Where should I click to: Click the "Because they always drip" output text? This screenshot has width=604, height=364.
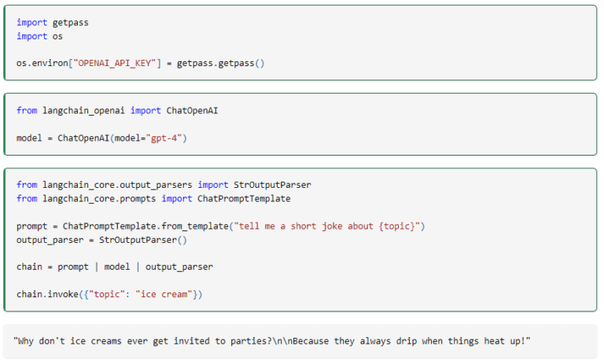pos(417,340)
